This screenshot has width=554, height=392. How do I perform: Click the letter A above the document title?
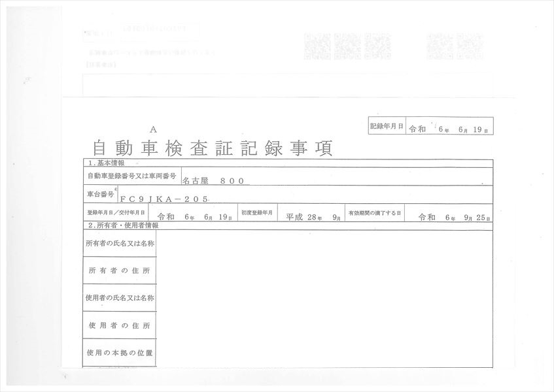point(154,130)
